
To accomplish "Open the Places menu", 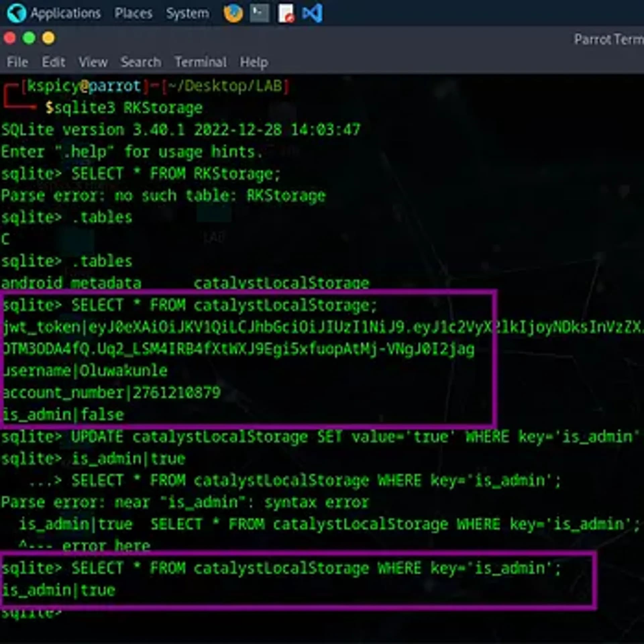I will tap(133, 13).
